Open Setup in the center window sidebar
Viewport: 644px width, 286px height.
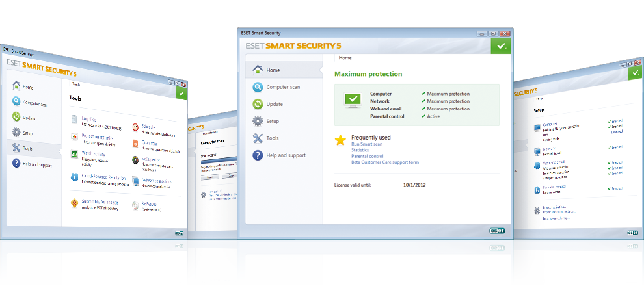pos(285,121)
